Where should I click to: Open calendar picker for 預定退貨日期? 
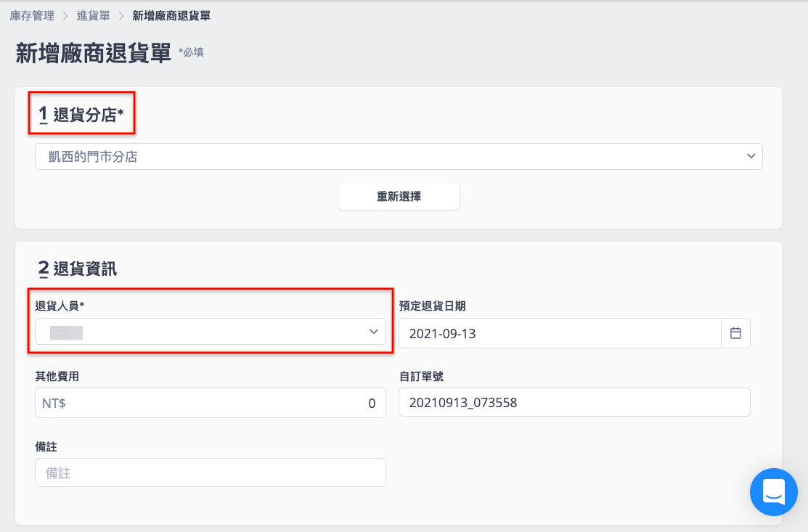click(x=735, y=333)
